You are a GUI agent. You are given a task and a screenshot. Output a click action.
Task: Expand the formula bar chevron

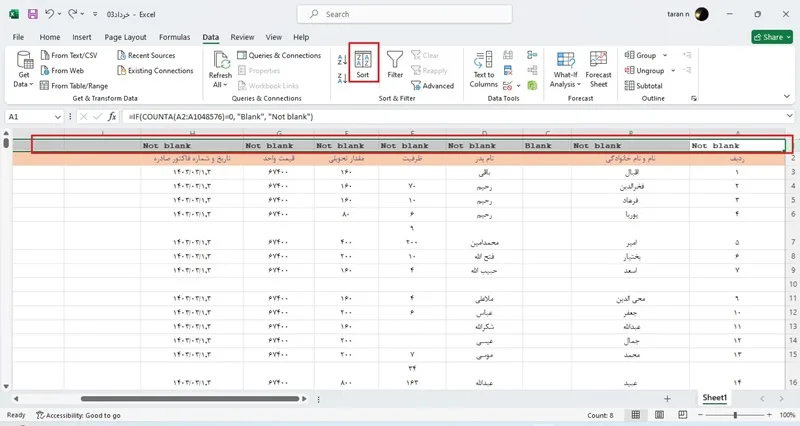(x=790, y=116)
